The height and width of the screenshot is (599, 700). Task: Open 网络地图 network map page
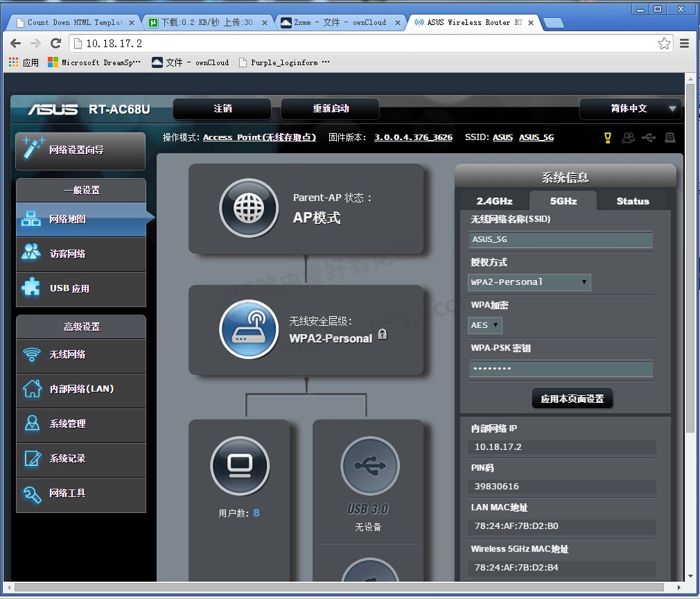click(x=81, y=219)
